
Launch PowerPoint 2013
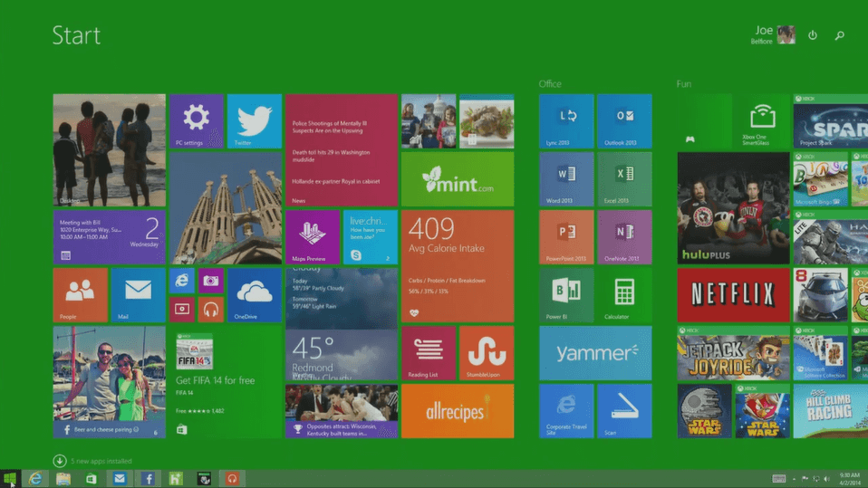[566, 237]
